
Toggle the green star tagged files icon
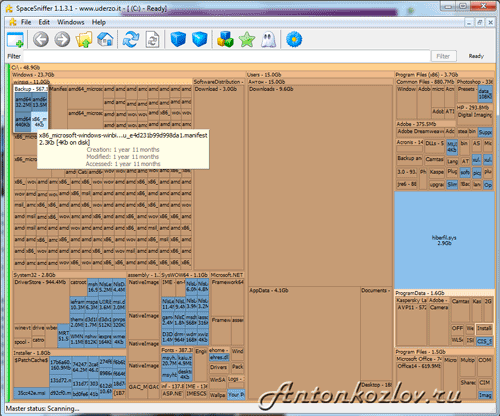tap(247, 40)
